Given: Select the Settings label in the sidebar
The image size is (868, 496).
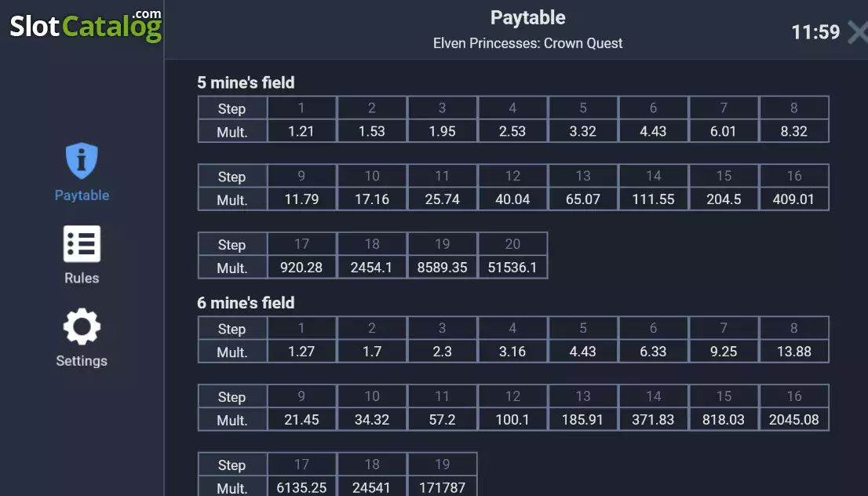Looking at the screenshot, I should [82, 361].
